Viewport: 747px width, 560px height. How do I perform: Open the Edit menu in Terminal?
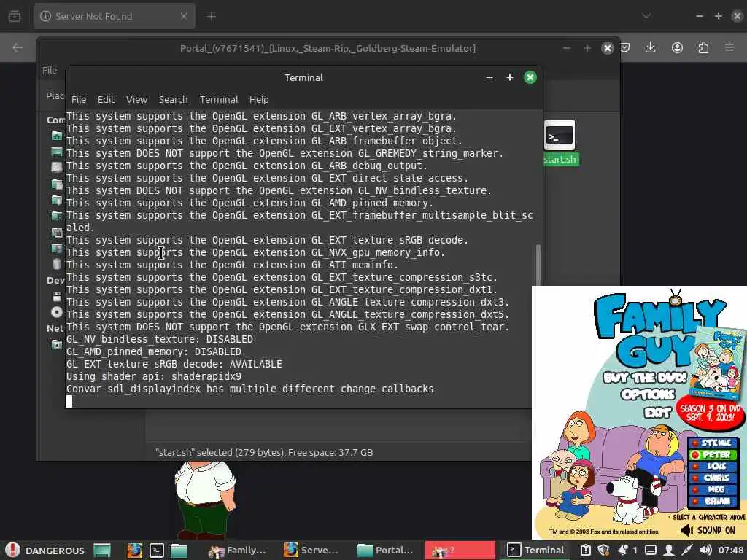(106, 99)
